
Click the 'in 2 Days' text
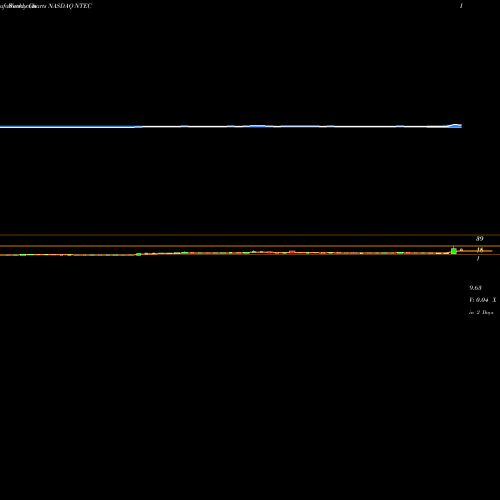pos(481,312)
